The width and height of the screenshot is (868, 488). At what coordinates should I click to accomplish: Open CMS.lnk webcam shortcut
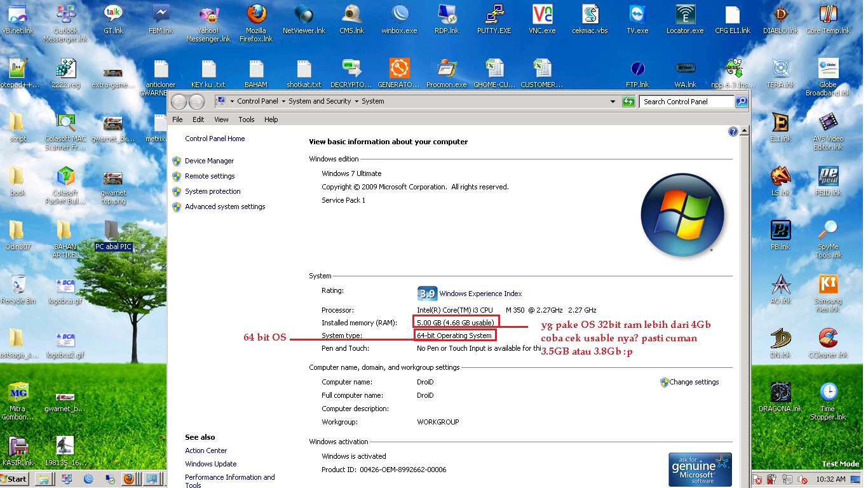coord(351,19)
